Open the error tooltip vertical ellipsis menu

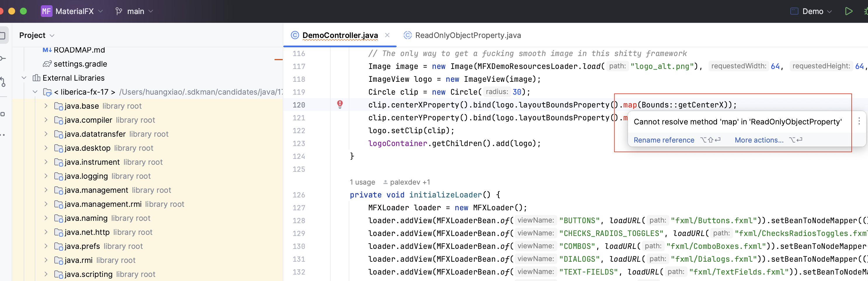coord(860,121)
